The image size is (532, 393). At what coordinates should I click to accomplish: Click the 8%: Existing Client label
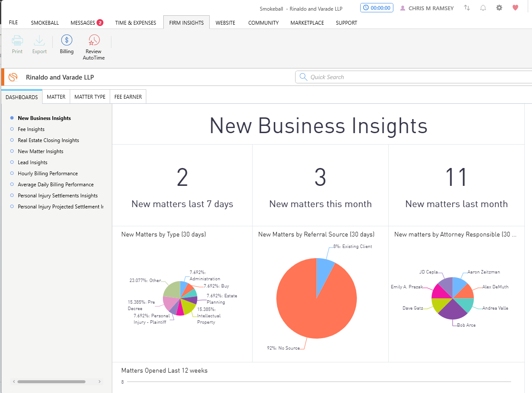pos(353,246)
